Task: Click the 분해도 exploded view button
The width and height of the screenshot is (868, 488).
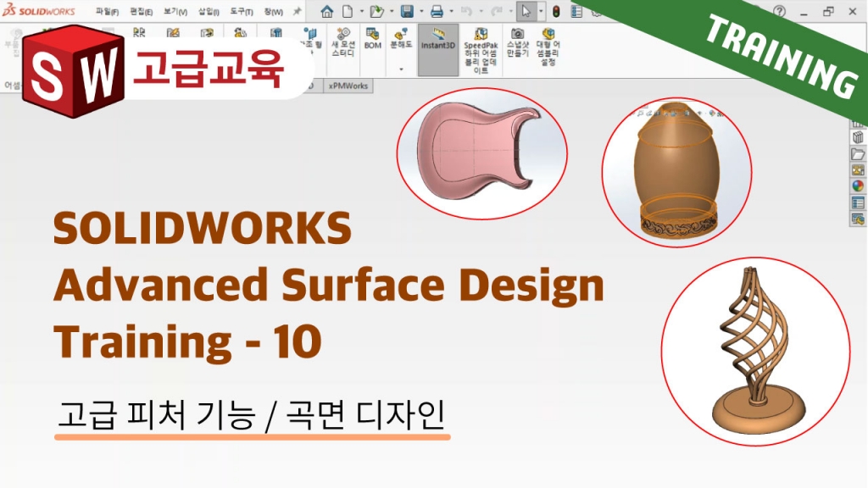Action: point(401,39)
